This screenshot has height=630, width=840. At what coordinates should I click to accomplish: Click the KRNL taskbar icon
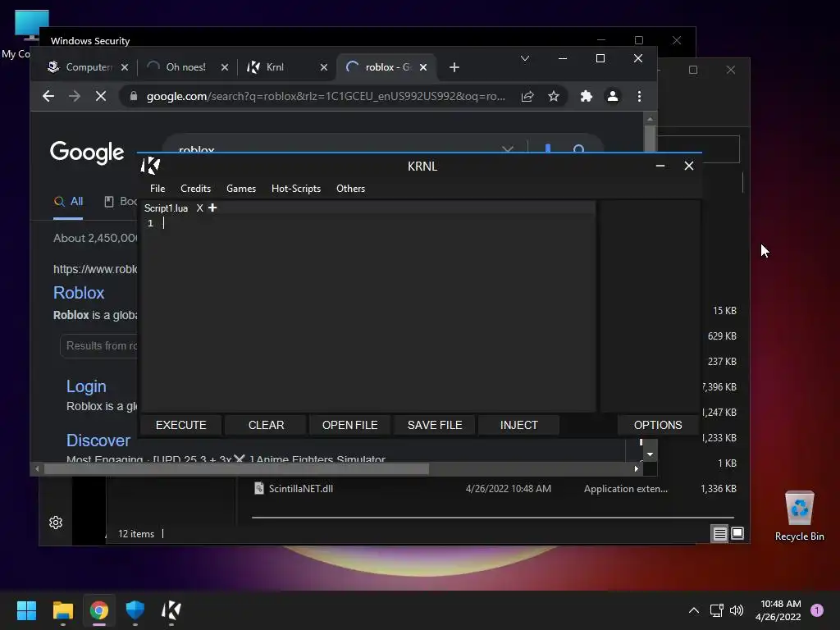click(171, 610)
